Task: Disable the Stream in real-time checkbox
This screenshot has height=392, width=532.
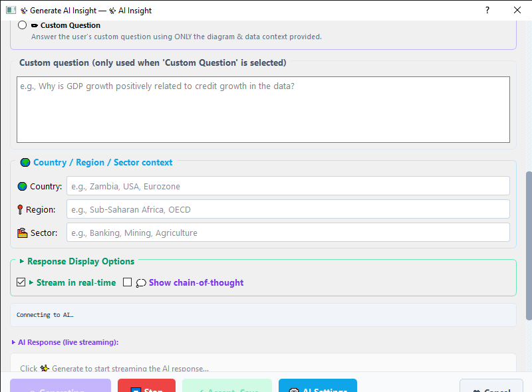Action: tap(21, 282)
